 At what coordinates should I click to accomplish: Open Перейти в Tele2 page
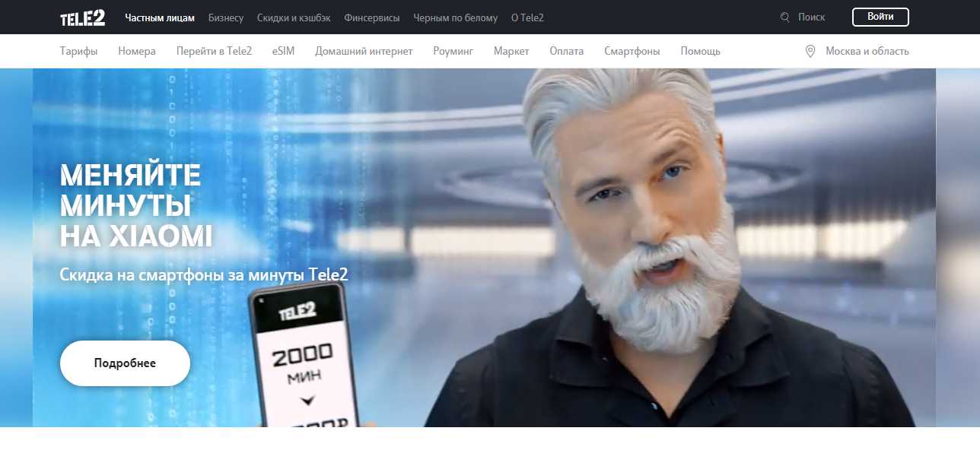[x=214, y=52]
